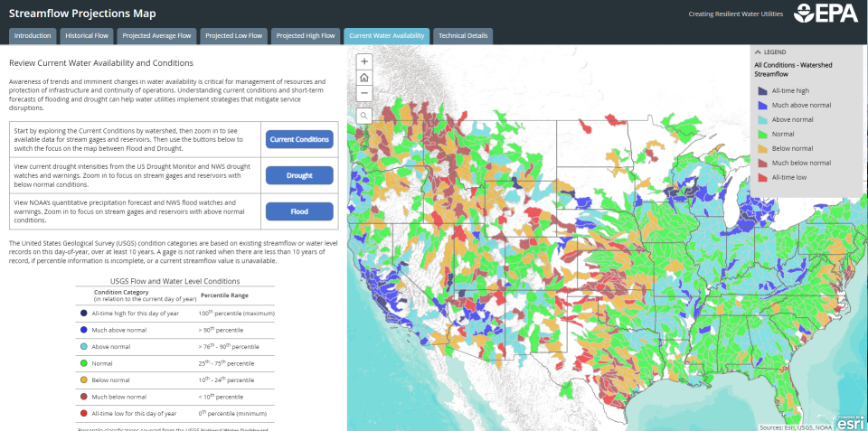Click the Below normal legend swatch
Screen dimensions: 868x431
(762, 148)
